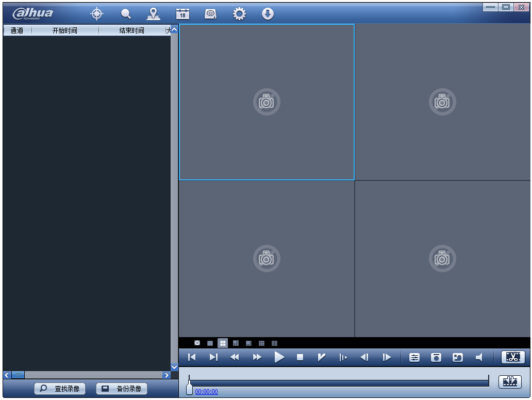This screenshot has width=532, height=400.
Task: Mute the playback audio speaker icon
Action: coord(478,357)
